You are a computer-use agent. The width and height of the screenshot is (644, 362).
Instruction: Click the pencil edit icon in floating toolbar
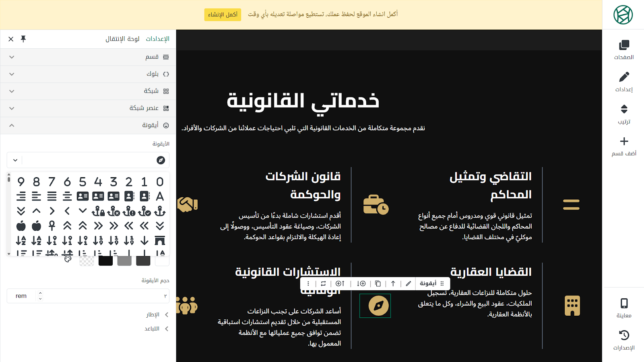click(408, 283)
